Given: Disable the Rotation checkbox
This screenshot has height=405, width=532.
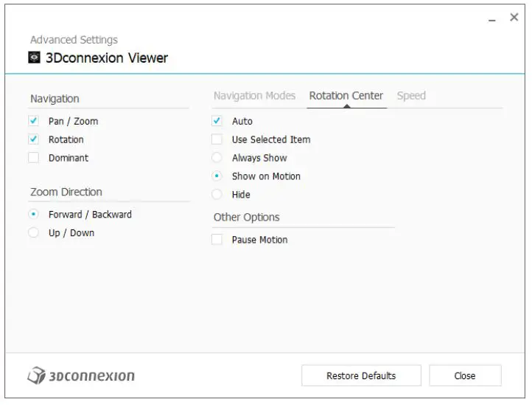Looking at the screenshot, I should 34,139.
